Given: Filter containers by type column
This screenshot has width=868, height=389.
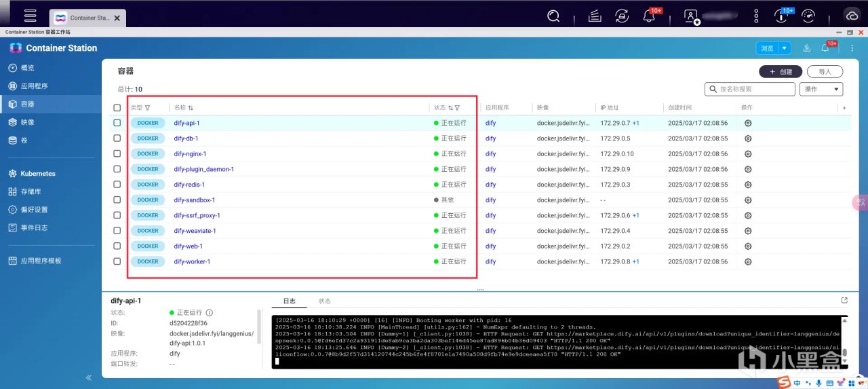Looking at the screenshot, I should (148, 108).
